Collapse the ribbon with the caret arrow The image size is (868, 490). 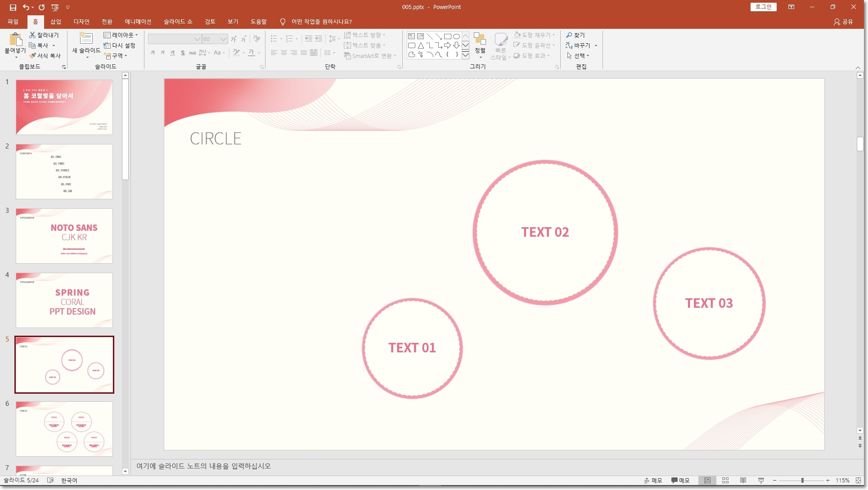(858, 67)
